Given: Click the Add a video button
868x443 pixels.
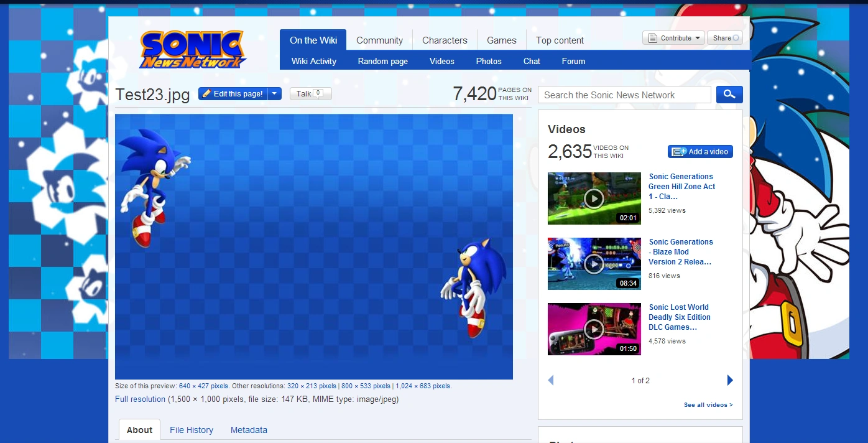Looking at the screenshot, I should (700, 152).
